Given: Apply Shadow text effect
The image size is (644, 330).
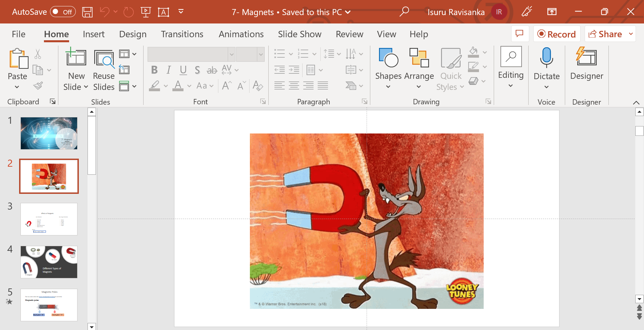Looking at the screenshot, I should pos(198,70).
